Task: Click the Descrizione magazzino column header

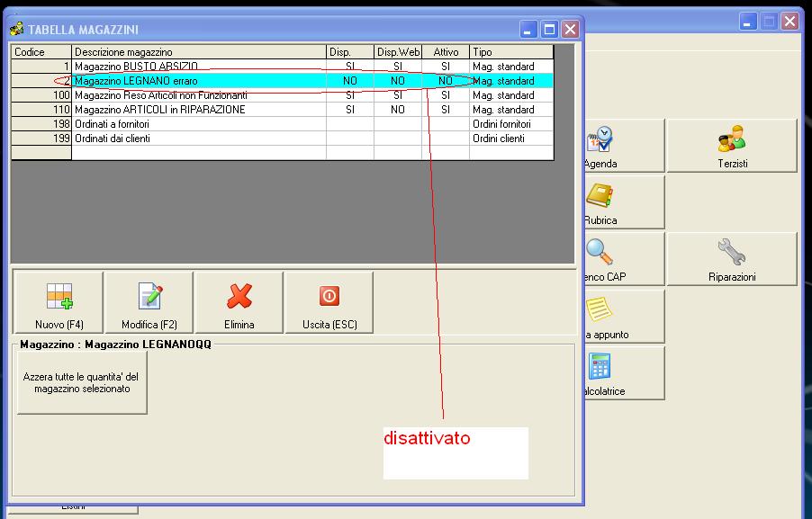Action: [199, 52]
